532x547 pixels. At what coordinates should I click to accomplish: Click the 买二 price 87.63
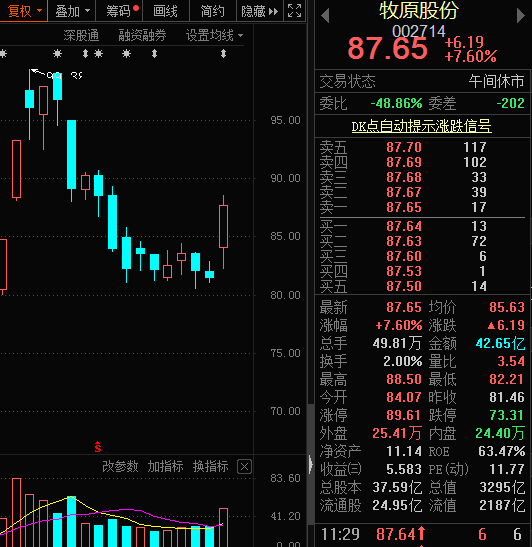pyautogui.click(x=404, y=241)
